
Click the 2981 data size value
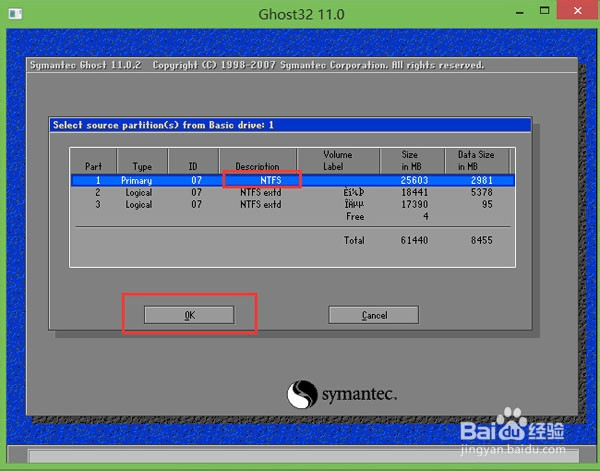pos(482,180)
